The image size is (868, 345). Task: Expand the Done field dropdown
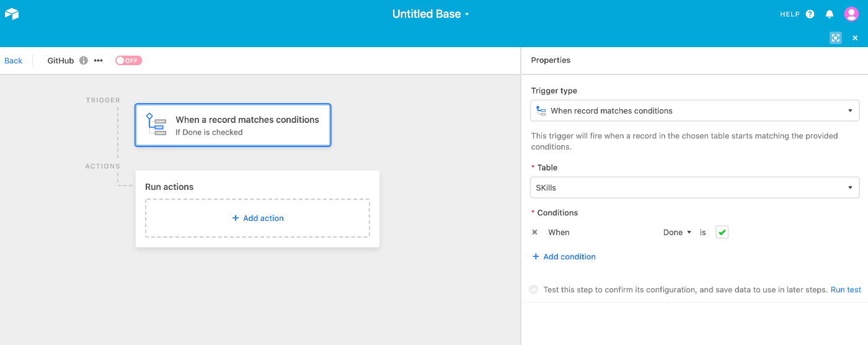click(x=677, y=233)
